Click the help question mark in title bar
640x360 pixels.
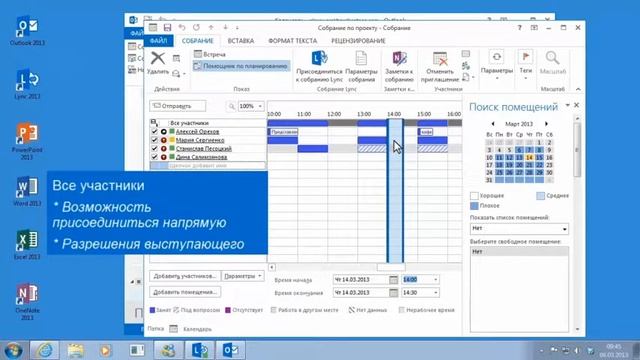[519, 28]
